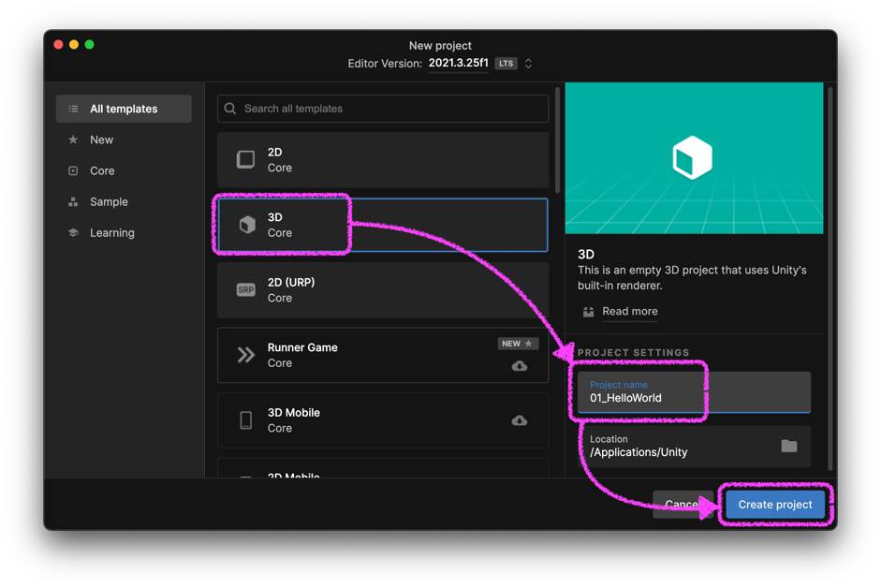Click the project settings panel scrollbar
881x588 pixels.
point(830,278)
